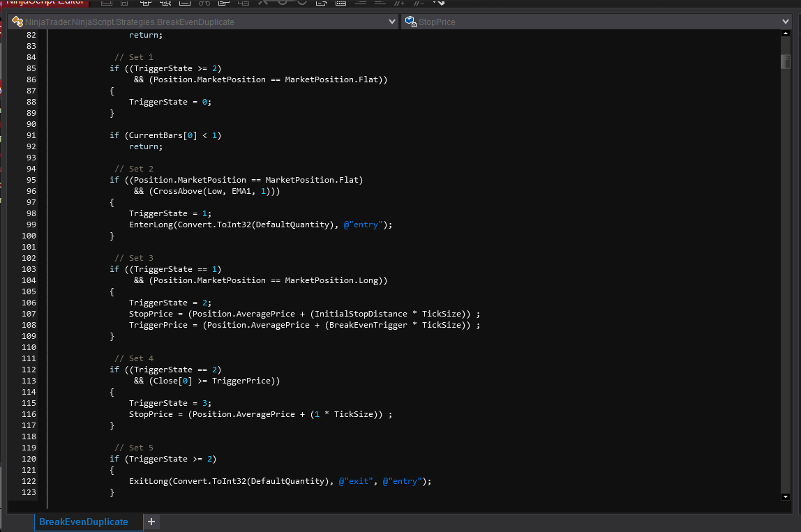Click line number 103 in the gutter

tap(29, 269)
